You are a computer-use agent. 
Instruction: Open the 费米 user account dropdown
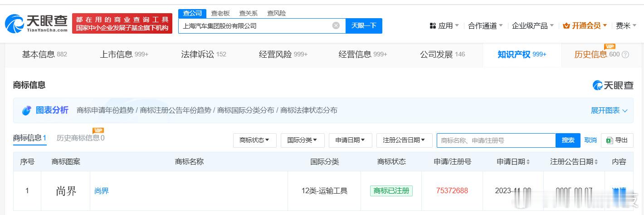pos(626,26)
